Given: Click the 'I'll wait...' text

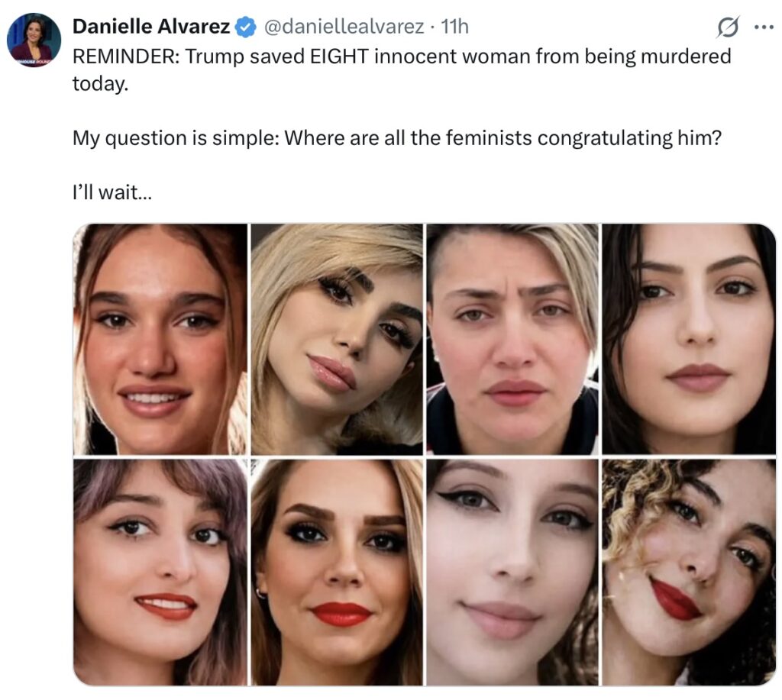Looking at the screenshot, I should pyautogui.click(x=111, y=193).
